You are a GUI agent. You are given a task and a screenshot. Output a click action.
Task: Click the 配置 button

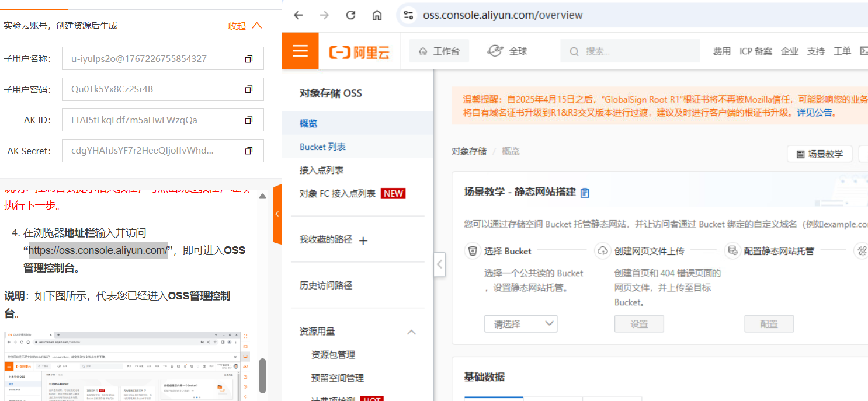click(769, 324)
